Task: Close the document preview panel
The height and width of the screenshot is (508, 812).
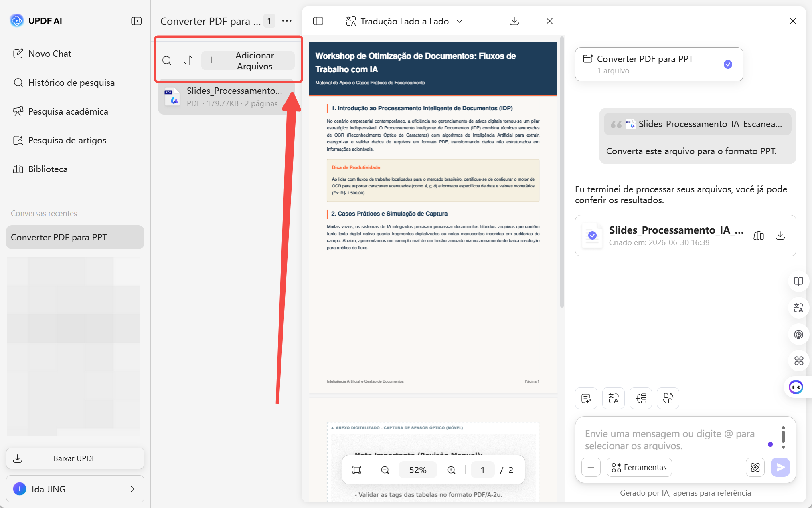Action: point(549,21)
